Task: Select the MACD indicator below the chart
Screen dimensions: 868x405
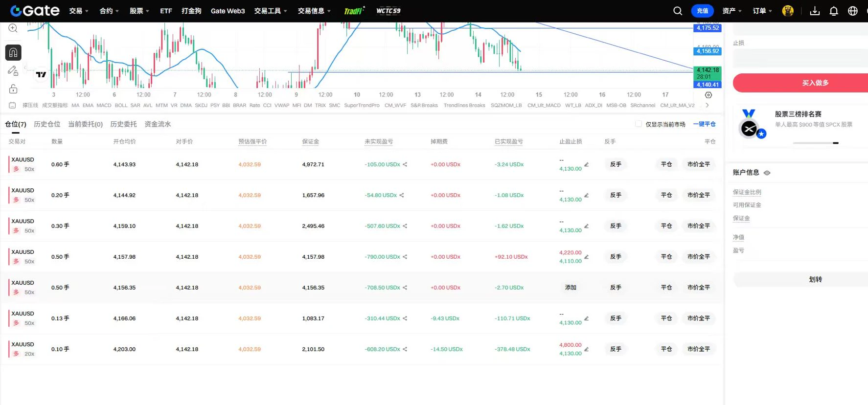Action: 104,105
